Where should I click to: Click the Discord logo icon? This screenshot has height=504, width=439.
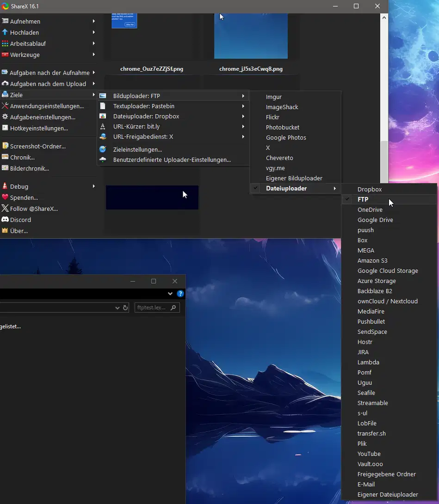pyautogui.click(x=5, y=220)
